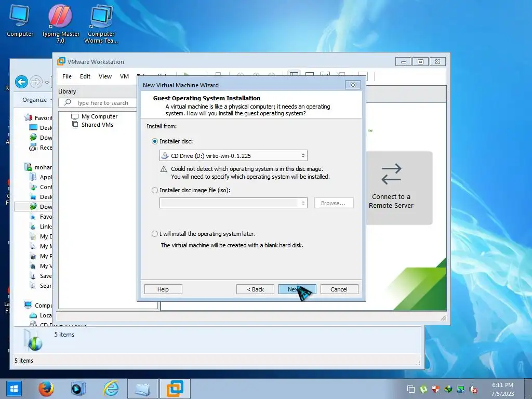The height and width of the screenshot is (399, 532).
Task: Open the VM menu in VMware Workstation
Action: (124, 76)
